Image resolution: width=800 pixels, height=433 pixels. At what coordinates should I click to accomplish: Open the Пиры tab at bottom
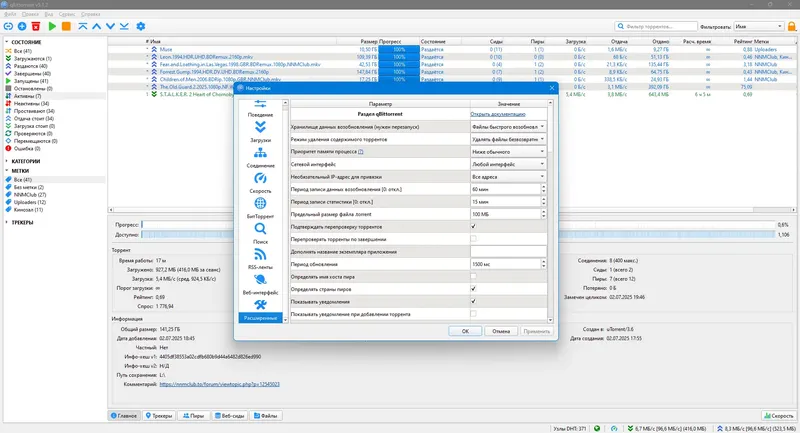click(x=195, y=415)
